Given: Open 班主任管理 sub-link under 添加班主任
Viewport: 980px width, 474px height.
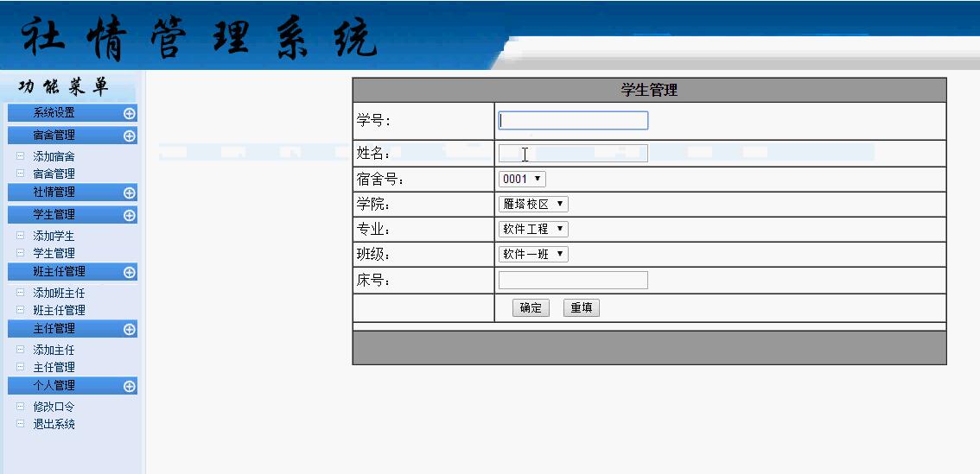Looking at the screenshot, I should pos(59,310).
